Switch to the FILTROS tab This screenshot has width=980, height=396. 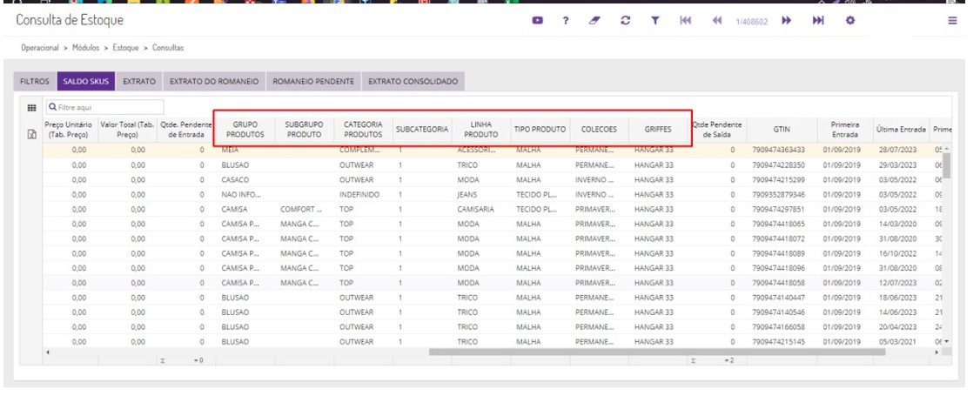(x=35, y=82)
